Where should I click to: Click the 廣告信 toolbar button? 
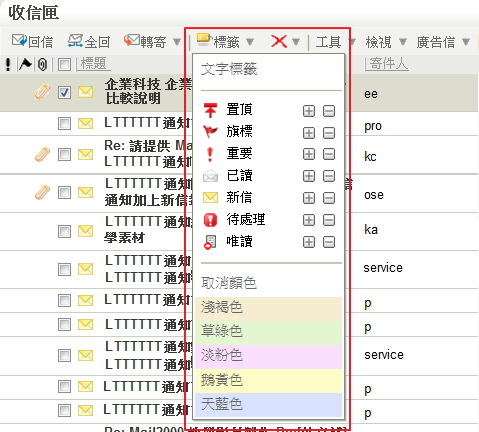point(436,42)
